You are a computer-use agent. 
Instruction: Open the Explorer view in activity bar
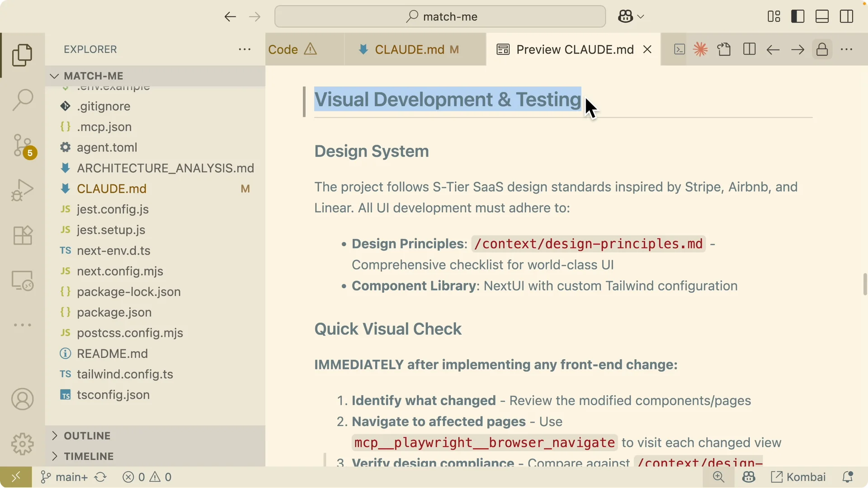(x=22, y=55)
